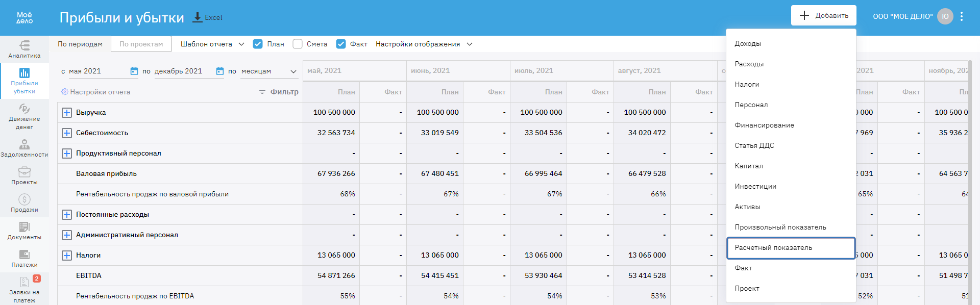Open Аналитика in the sidebar

pos(24,49)
